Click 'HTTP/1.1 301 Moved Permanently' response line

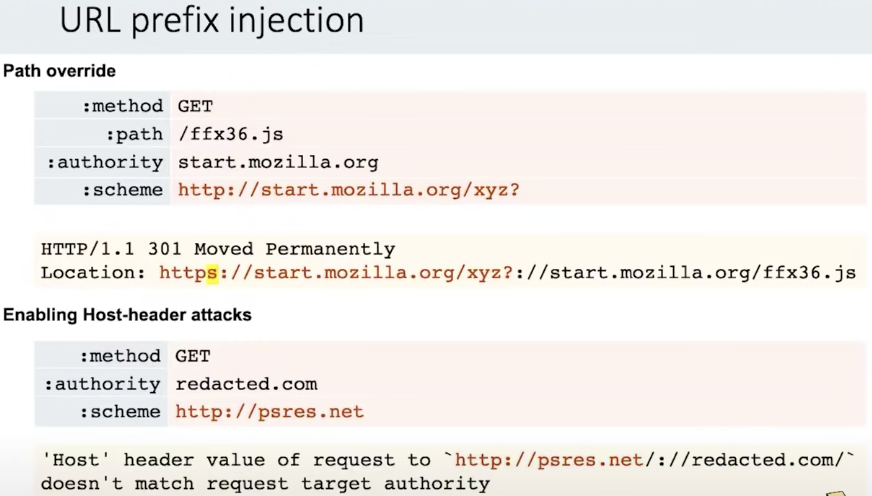[218, 249]
